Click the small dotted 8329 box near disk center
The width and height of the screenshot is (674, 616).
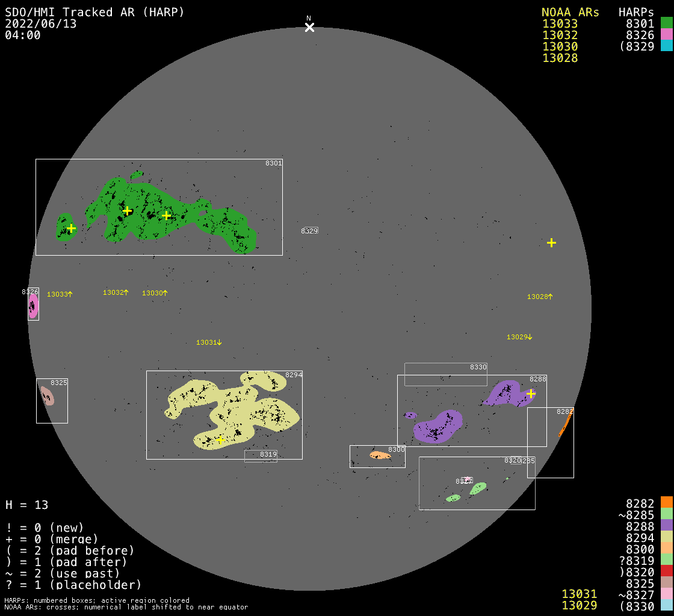309,230
